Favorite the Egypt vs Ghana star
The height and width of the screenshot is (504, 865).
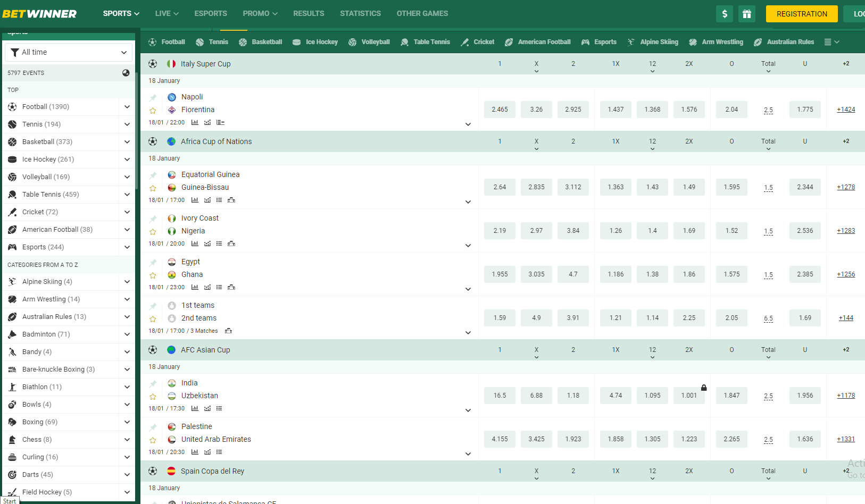pos(153,275)
